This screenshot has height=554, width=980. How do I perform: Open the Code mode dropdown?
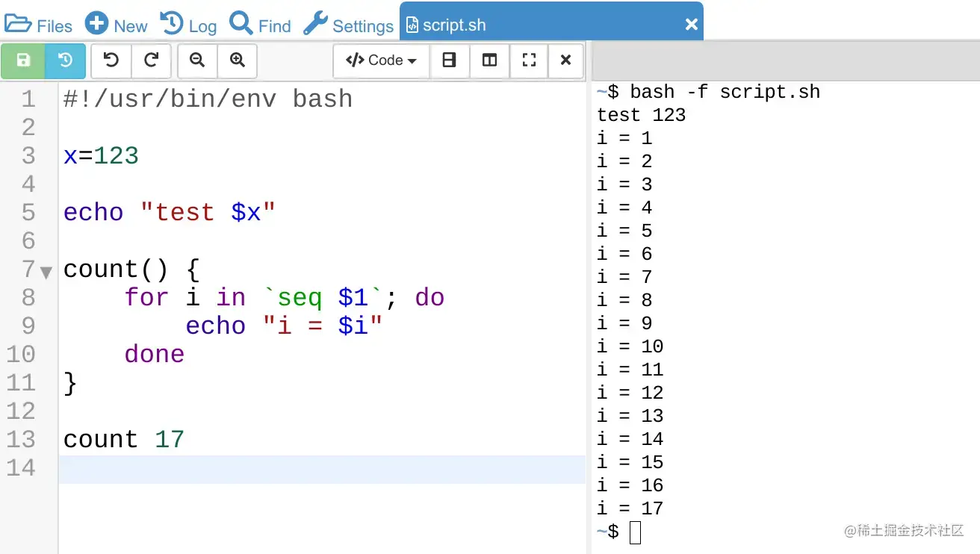pyautogui.click(x=381, y=60)
